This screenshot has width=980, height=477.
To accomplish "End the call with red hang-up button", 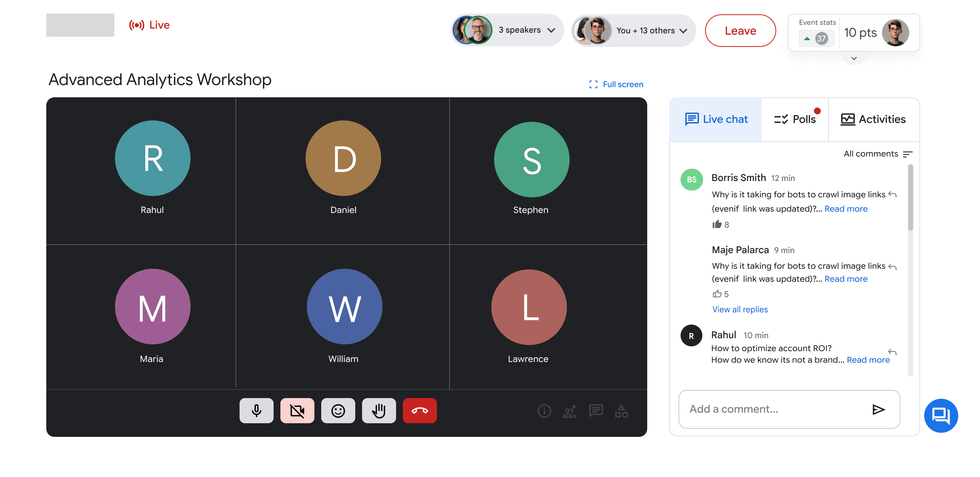I will 420,410.
